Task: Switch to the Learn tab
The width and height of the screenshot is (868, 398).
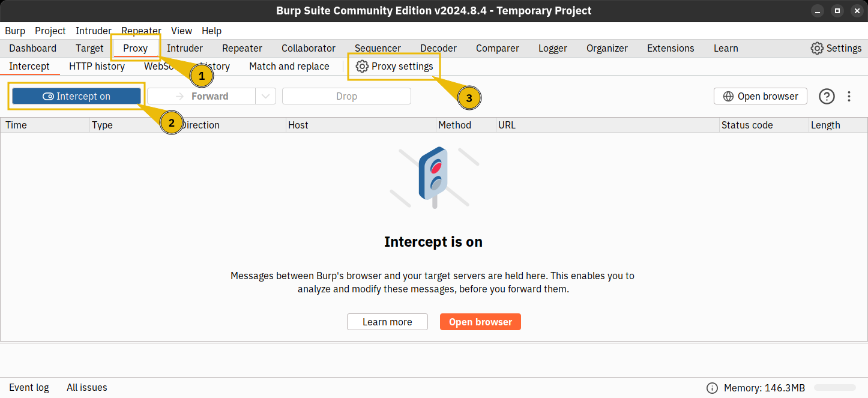Action: click(x=726, y=48)
